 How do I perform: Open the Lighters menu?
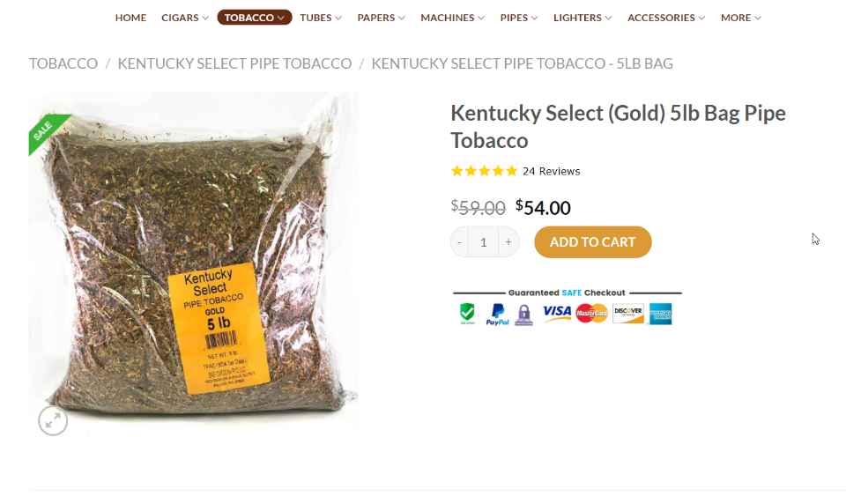click(583, 18)
